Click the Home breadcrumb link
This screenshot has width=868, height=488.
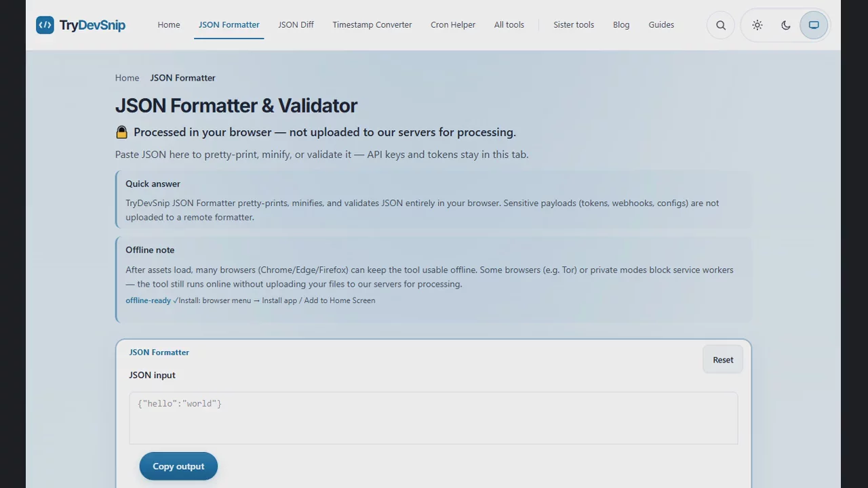point(127,78)
